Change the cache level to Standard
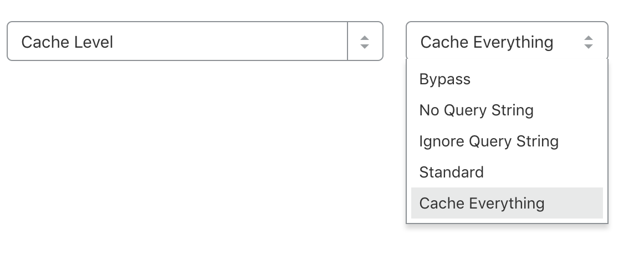Viewport: 644px width, 264px height. [452, 172]
